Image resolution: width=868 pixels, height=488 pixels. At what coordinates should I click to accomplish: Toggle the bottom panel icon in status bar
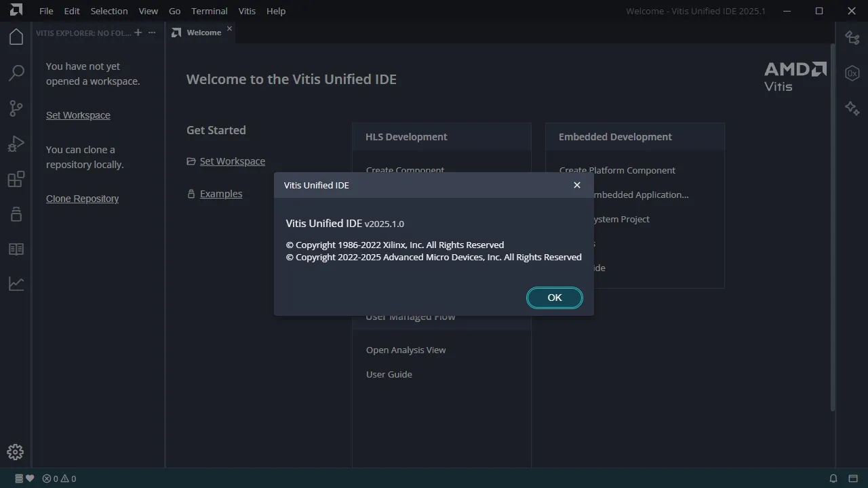click(x=852, y=479)
